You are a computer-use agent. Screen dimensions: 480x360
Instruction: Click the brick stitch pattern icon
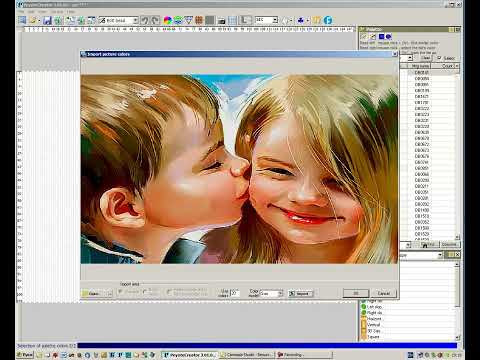click(x=199, y=20)
